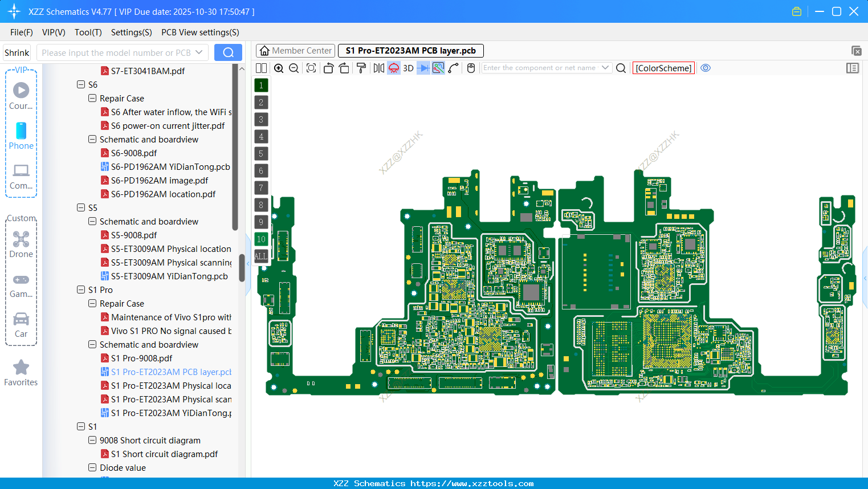Viewport: 868px width, 489px height.
Task: Click the search magnifier beside component field
Action: point(621,68)
